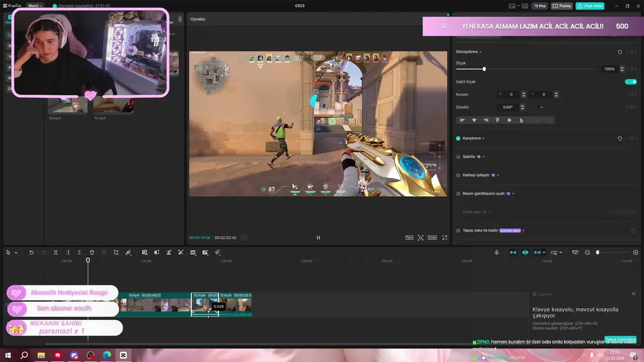Viewport: 644px width, 362px height.
Task: Click the crop tool icon in timeline toolbar
Action: point(116,252)
